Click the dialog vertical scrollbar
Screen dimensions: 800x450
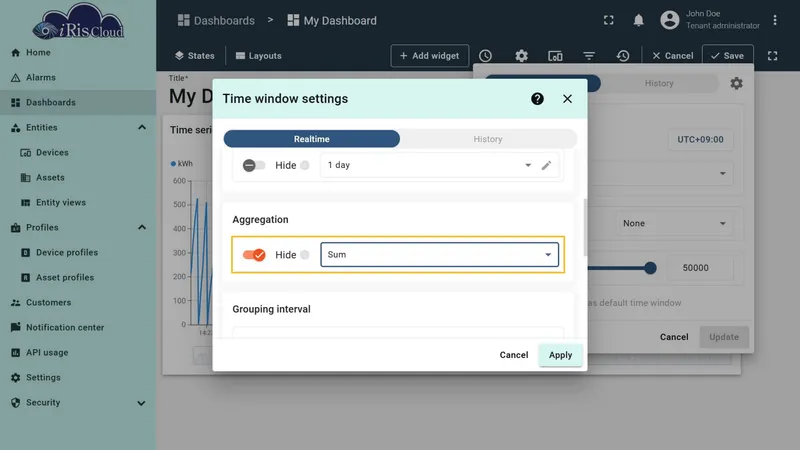[x=585, y=227]
